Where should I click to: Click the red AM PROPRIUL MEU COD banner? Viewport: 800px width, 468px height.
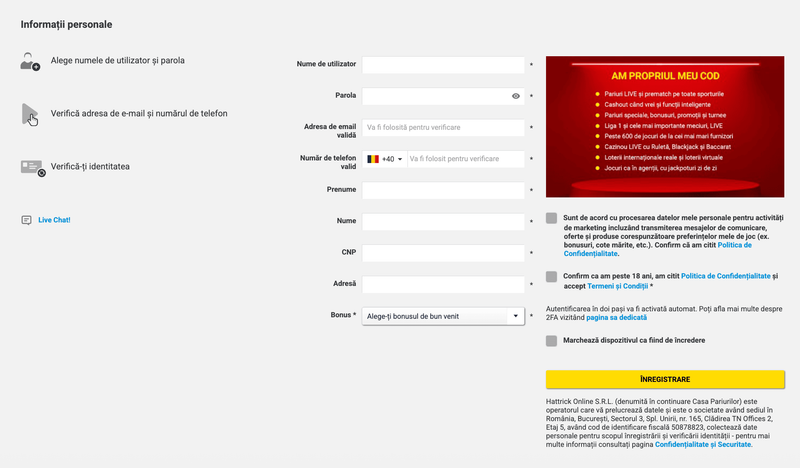tap(664, 126)
